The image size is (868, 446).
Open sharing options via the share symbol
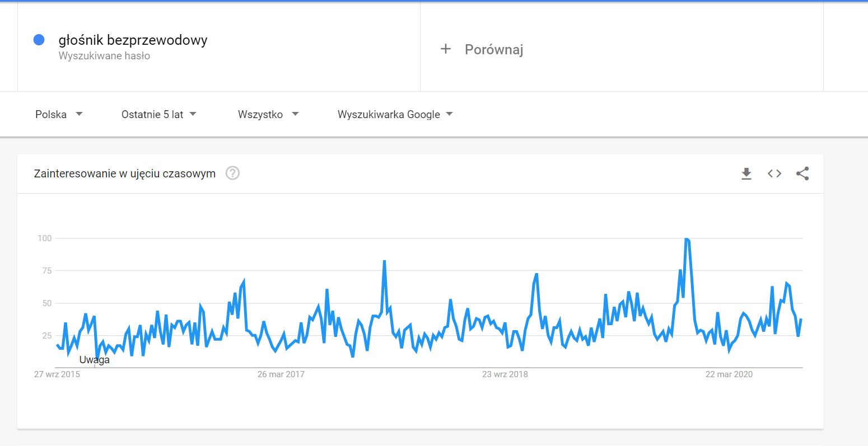coord(802,173)
